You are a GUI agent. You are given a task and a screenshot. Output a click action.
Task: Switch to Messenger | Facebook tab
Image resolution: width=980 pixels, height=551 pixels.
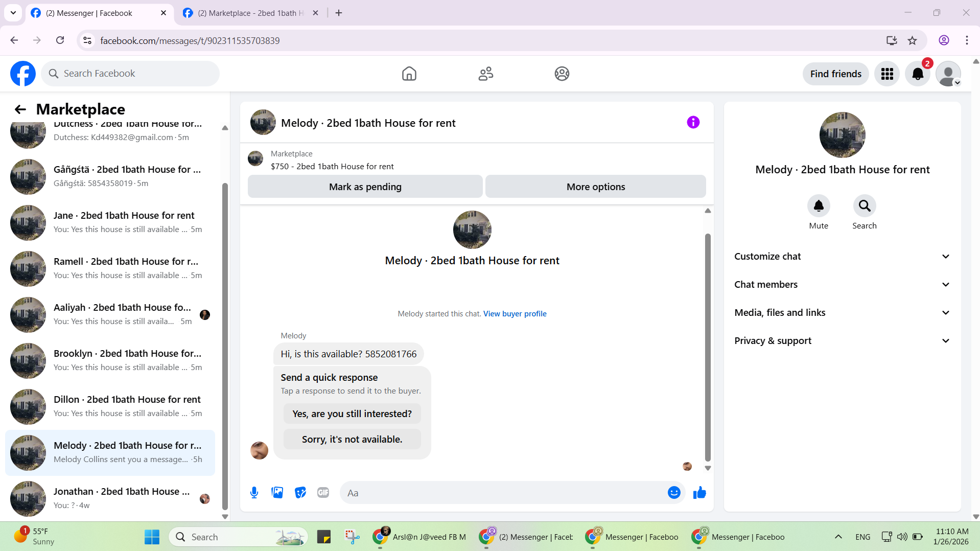click(x=99, y=13)
